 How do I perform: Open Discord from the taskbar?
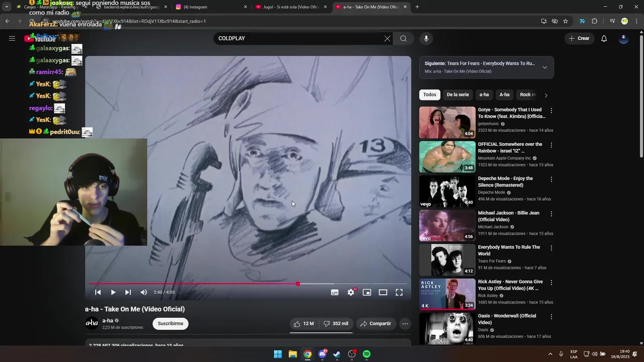(323, 354)
